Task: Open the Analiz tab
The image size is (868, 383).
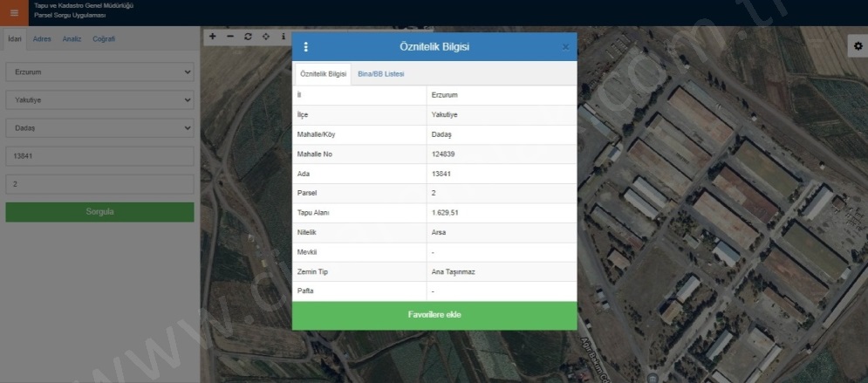Action: [x=72, y=39]
